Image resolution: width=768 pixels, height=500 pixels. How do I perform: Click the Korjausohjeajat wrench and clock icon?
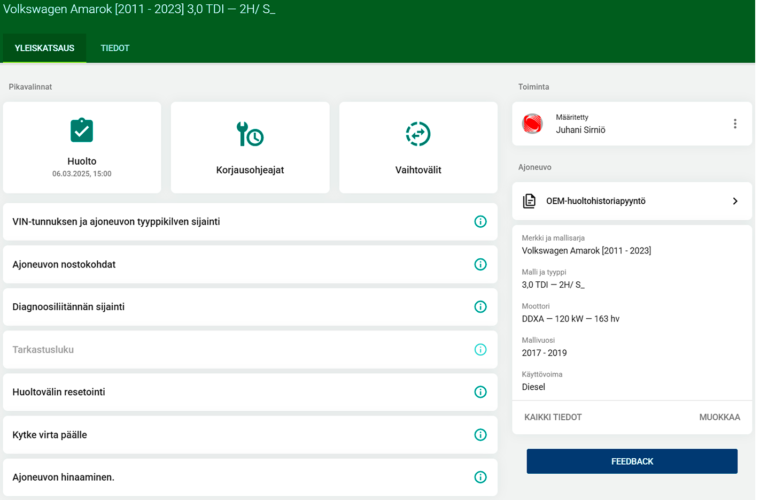(250, 134)
